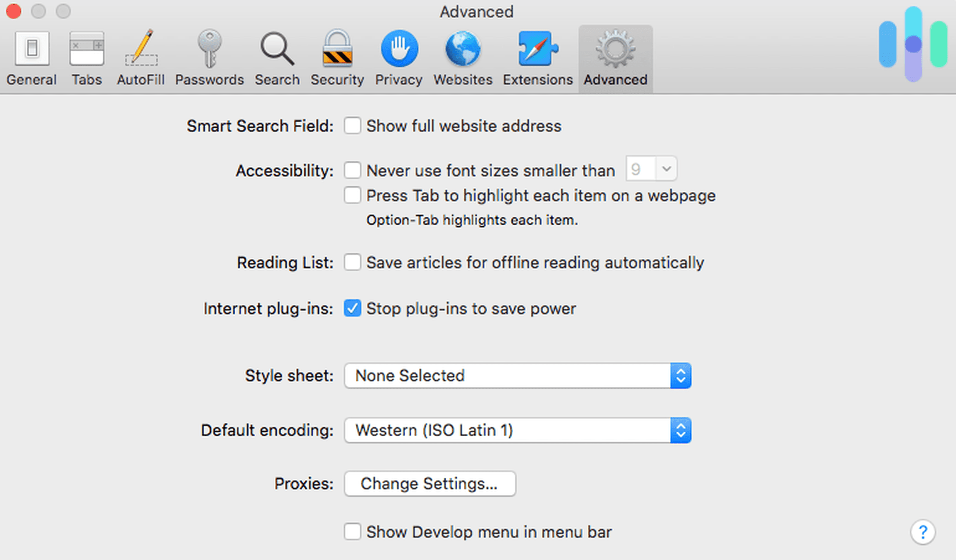The width and height of the screenshot is (956, 560).
Task: Uncheck Stop plug-ins to save power
Action: click(x=352, y=308)
